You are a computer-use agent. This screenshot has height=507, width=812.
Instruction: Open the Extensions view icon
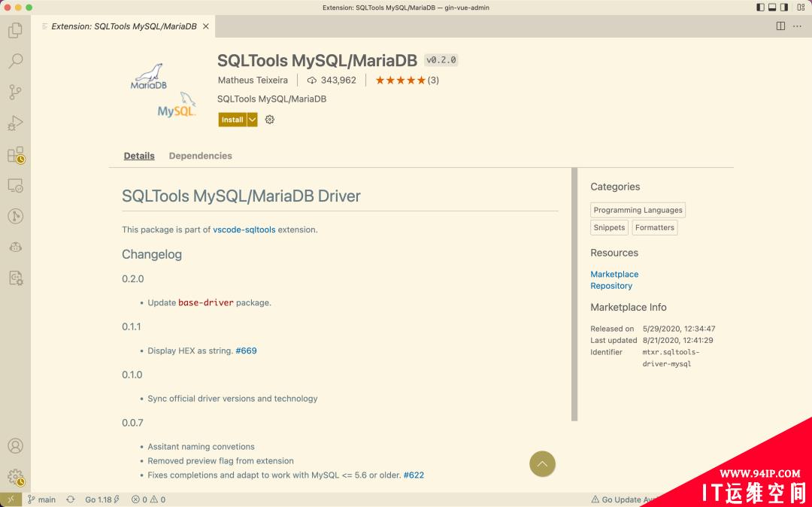point(16,154)
